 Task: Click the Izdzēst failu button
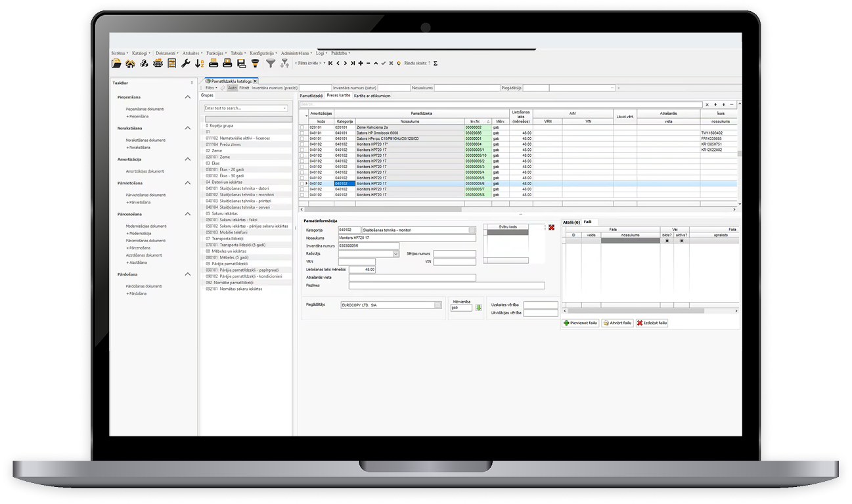point(652,323)
